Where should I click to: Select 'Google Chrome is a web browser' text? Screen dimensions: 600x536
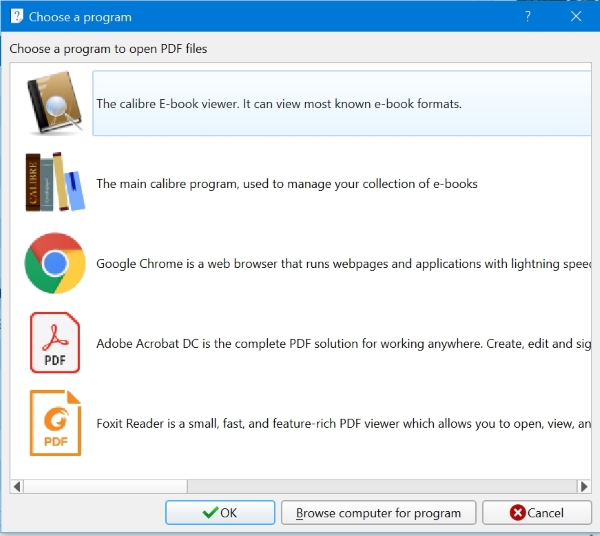click(343, 264)
